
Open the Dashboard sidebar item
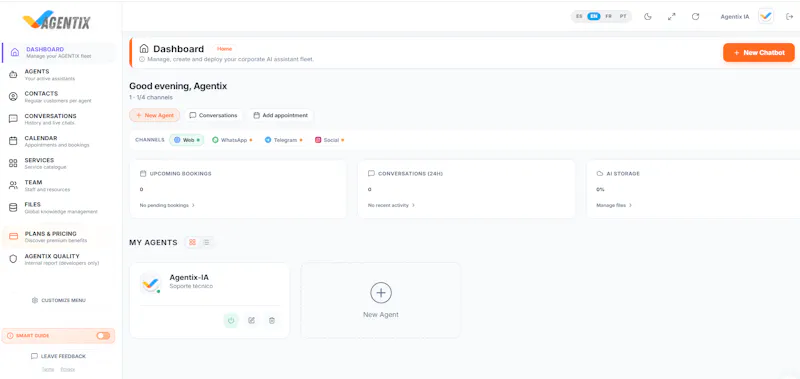point(59,53)
